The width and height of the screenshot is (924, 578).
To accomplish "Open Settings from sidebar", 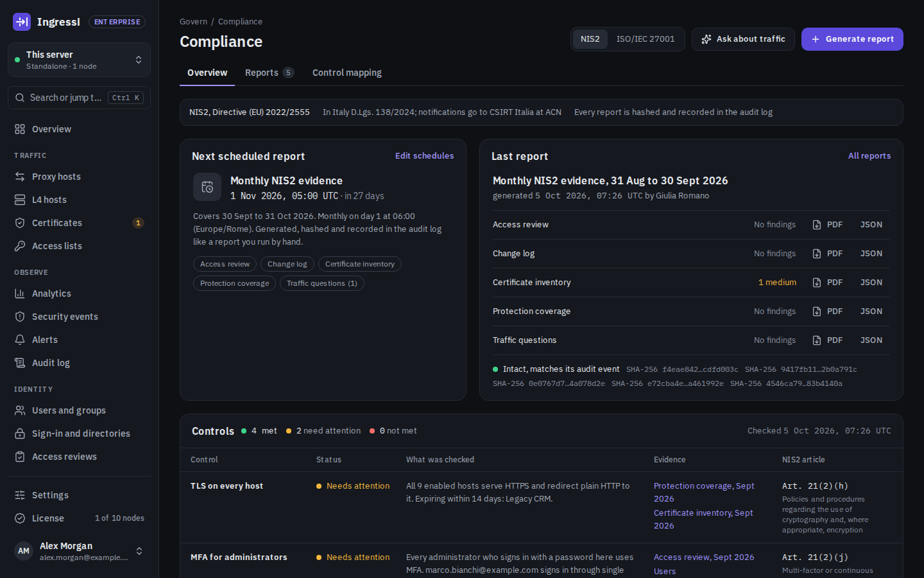I will (79, 495).
